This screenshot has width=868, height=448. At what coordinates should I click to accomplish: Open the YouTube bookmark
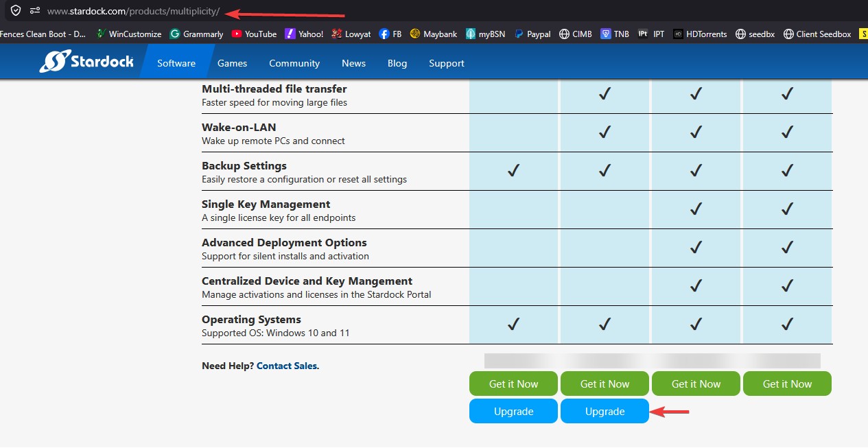click(x=254, y=34)
